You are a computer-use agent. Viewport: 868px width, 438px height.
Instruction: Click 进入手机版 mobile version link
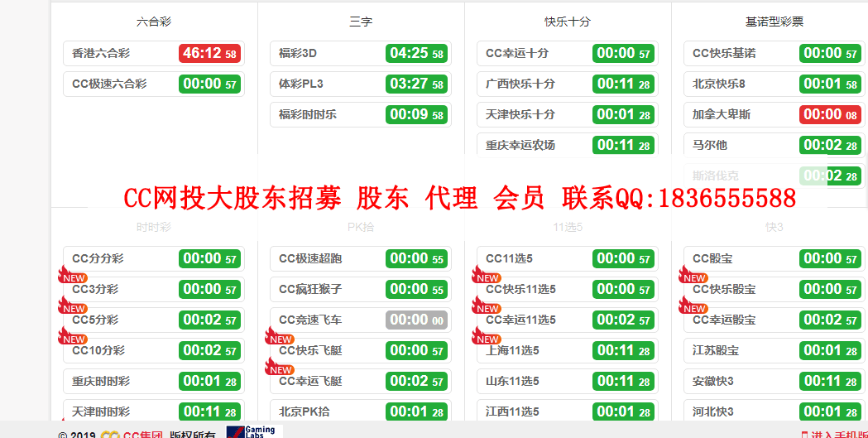tap(837, 435)
